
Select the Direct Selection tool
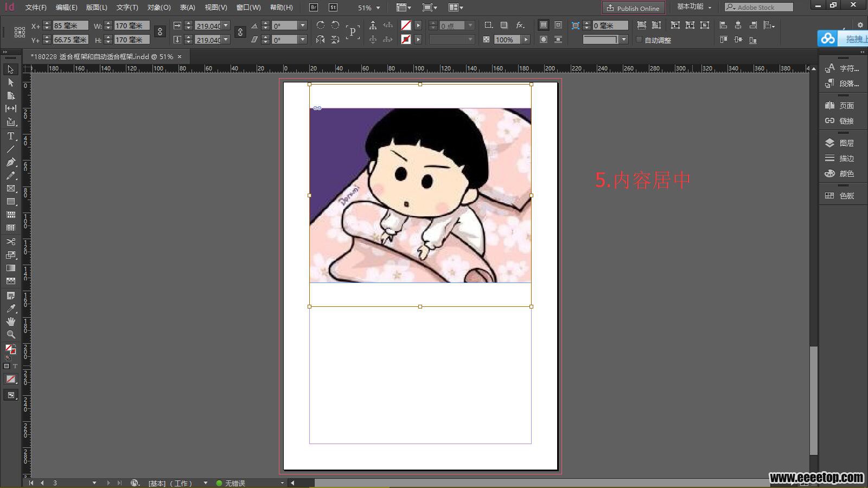pyautogui.click(x=10, y=82)
